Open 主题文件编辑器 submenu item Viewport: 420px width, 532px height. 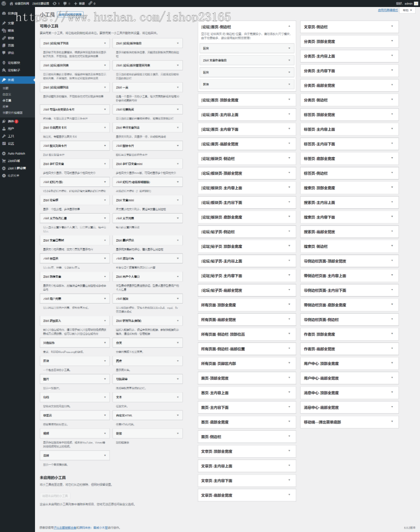[13, 112]
